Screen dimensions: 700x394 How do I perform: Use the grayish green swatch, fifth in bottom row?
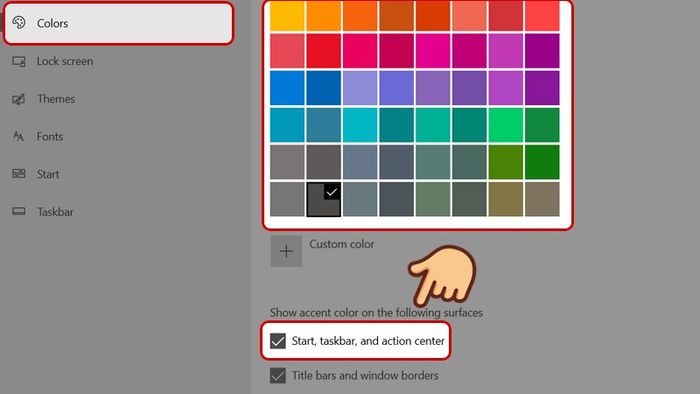433,199
